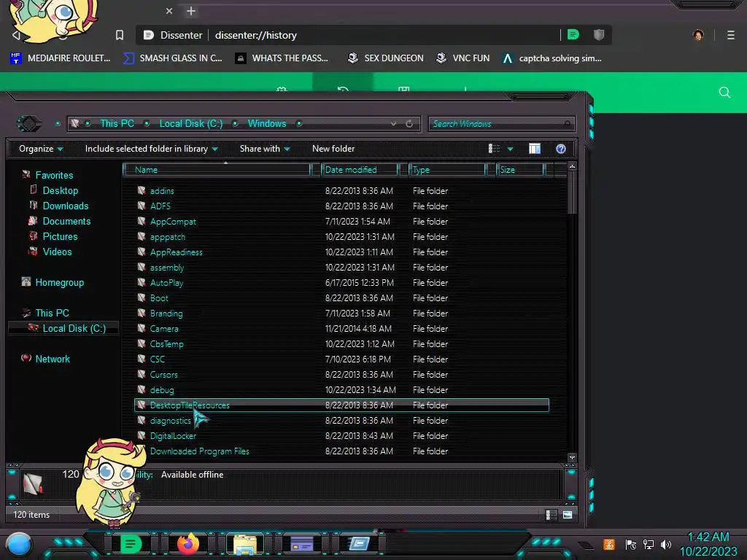This screenshot has height=560, width=747.
Task: Select Videos in navigation pane
Action: (57, 252)
